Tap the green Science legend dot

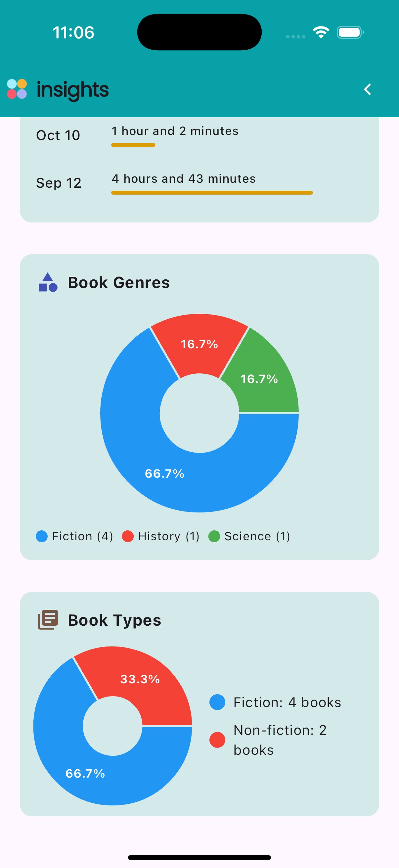click(214, 536)
